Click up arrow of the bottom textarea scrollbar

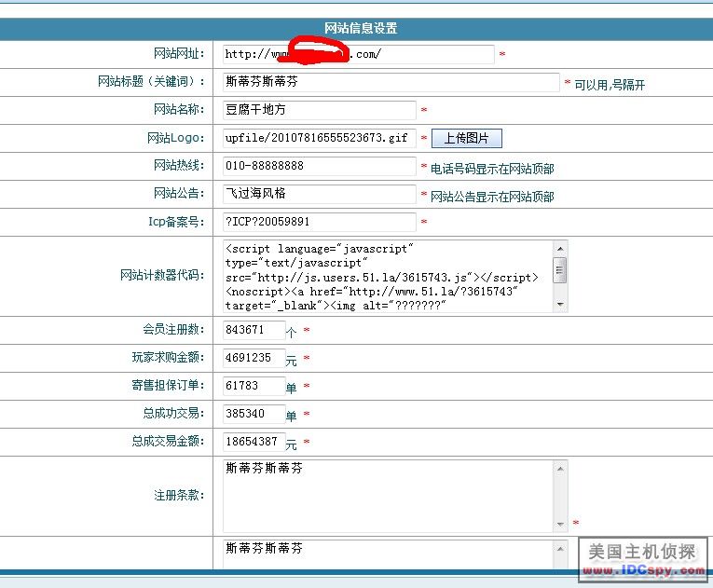pos(560,549)
